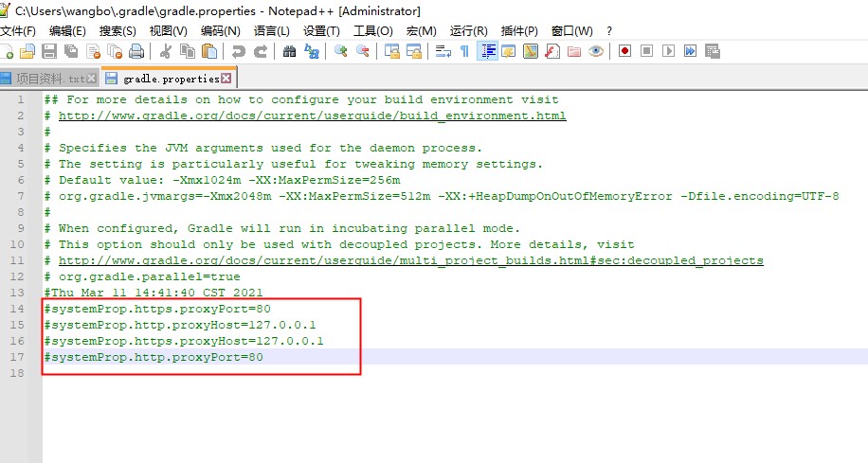Open Find with the binoculars icon

tap(290, 51)
